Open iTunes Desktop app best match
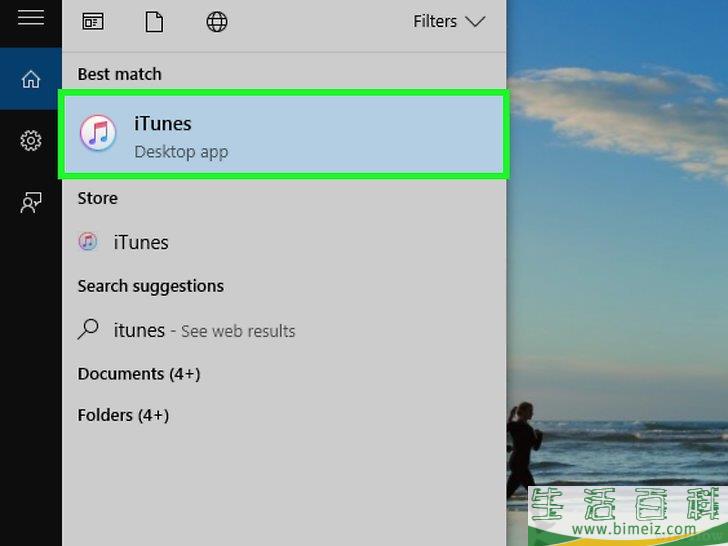Screen dimensions: 728x546 pos(284,135)
